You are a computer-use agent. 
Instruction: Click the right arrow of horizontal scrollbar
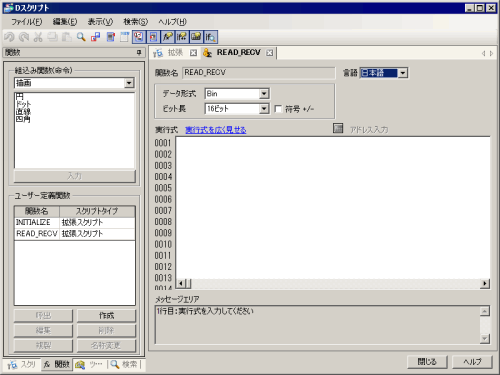point(485,284)
